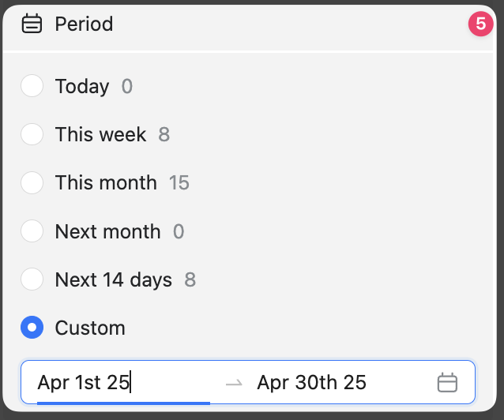Screen dimensions: 504x420
Task: Click the Custom label text
Action: click(90, 328)
